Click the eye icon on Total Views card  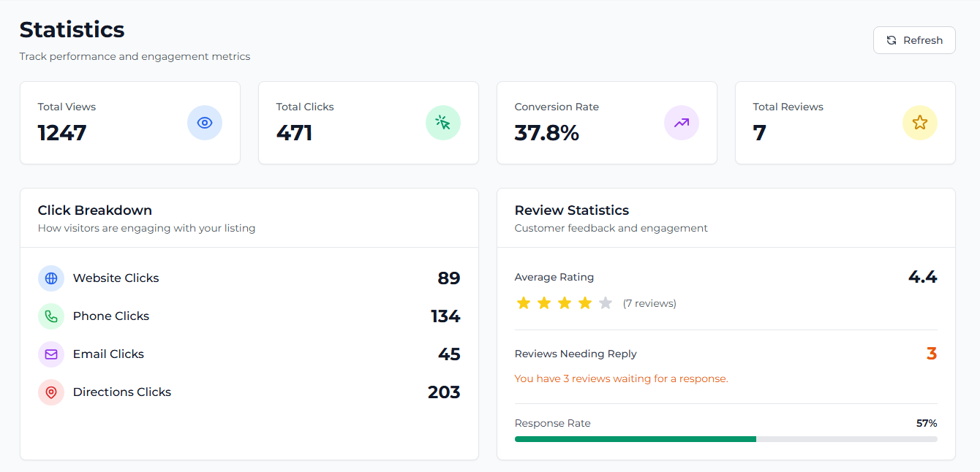pos(204,123)
